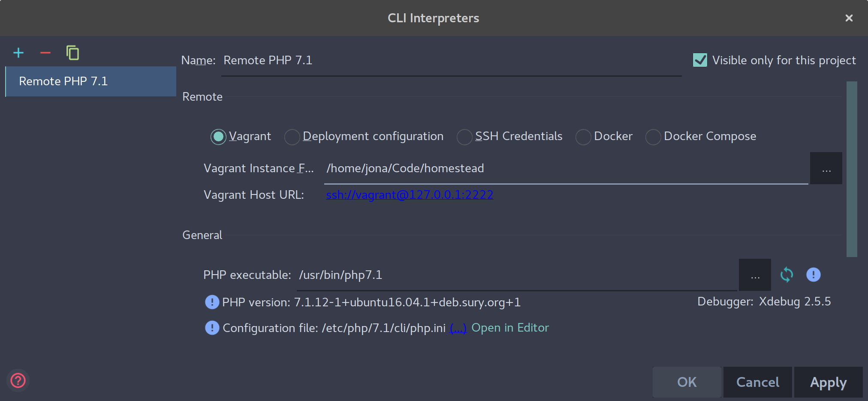
Task: Click the (...) link after the ini path
Action: point(458,328)
